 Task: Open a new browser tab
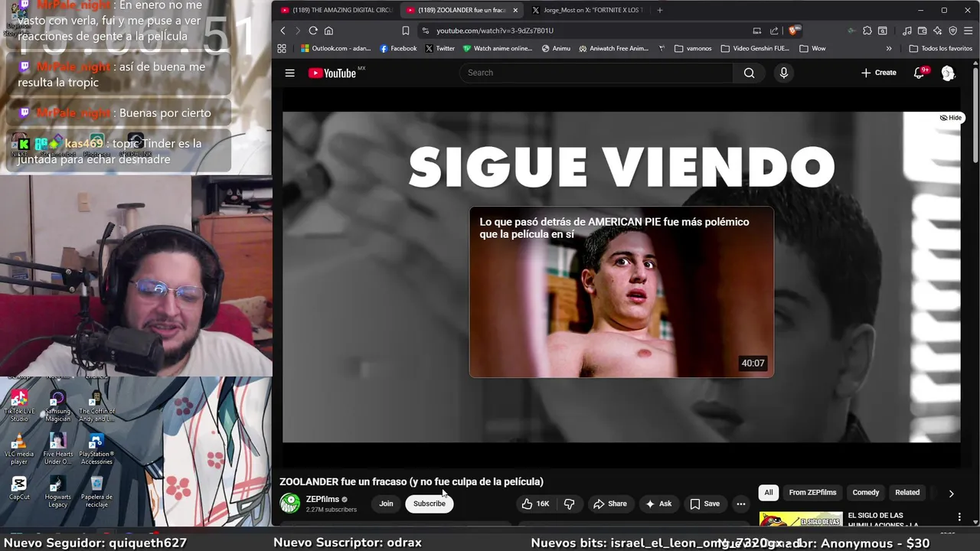click(x=660, y=10)
